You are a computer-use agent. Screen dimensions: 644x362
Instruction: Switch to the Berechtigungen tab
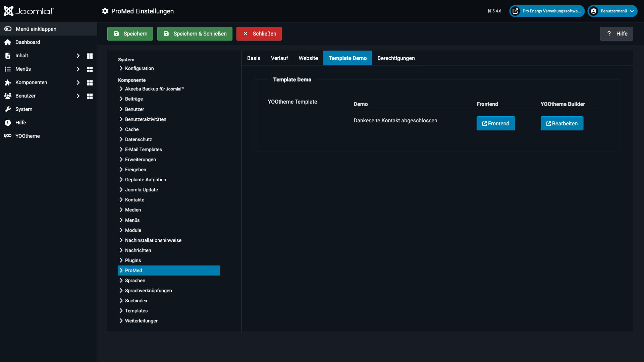396,58
